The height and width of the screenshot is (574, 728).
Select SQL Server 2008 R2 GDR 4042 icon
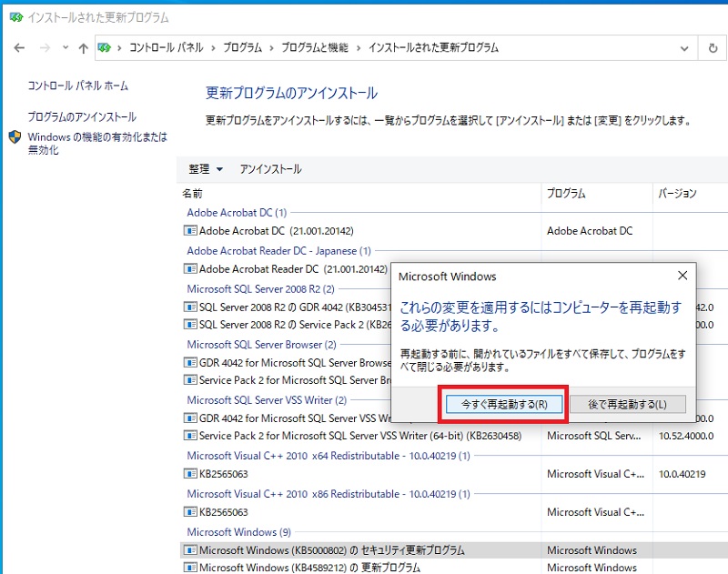click(190, 307)
